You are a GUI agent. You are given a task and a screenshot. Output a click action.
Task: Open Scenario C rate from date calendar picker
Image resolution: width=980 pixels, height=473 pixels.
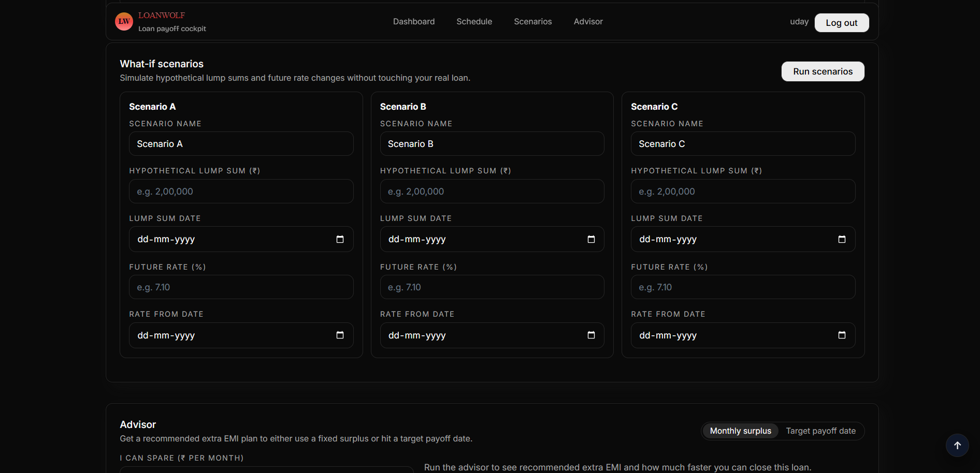pos(842,335)
